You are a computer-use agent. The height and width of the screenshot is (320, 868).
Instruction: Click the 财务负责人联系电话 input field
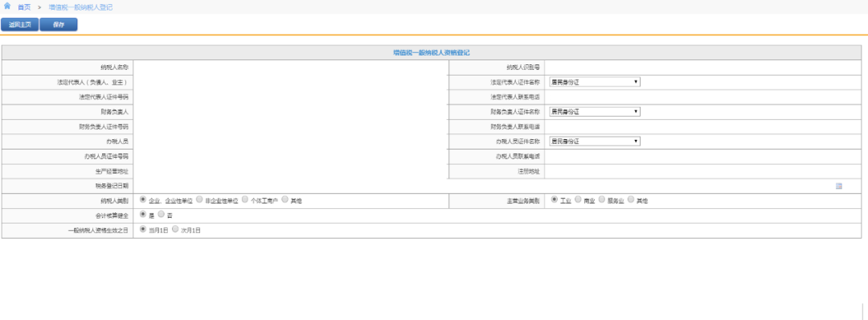(702, 127)
